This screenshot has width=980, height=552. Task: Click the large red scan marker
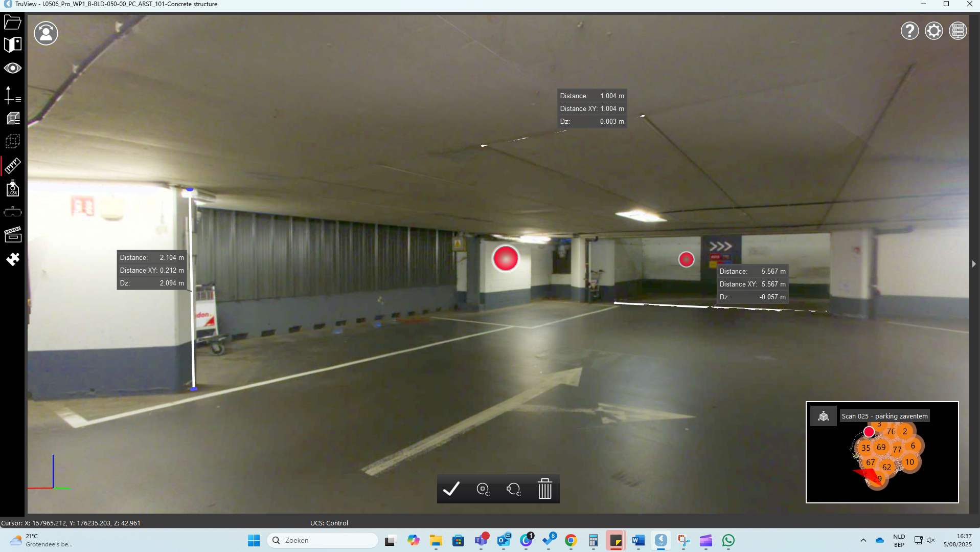506,258
